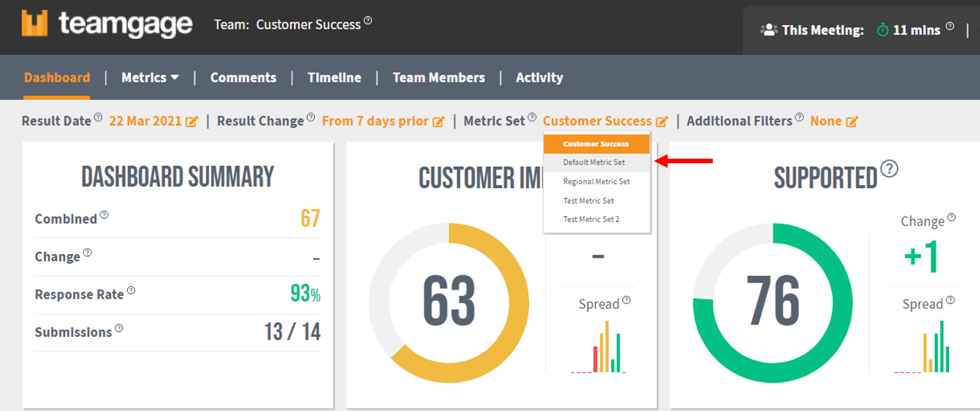This screenshot has height=411, width=980.
Task: Click the teamgage logo icon
Action: click(x=35, y=23)
